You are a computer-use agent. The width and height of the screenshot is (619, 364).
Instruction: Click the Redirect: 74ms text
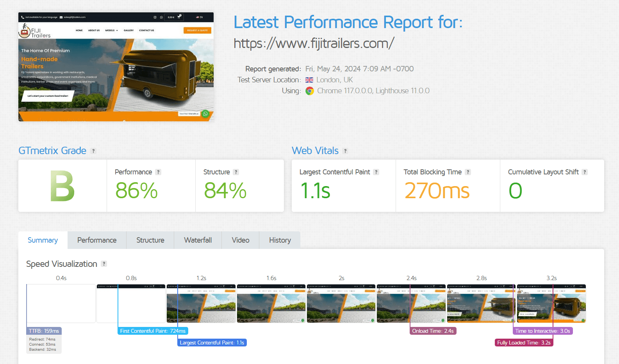pos(42,339)
